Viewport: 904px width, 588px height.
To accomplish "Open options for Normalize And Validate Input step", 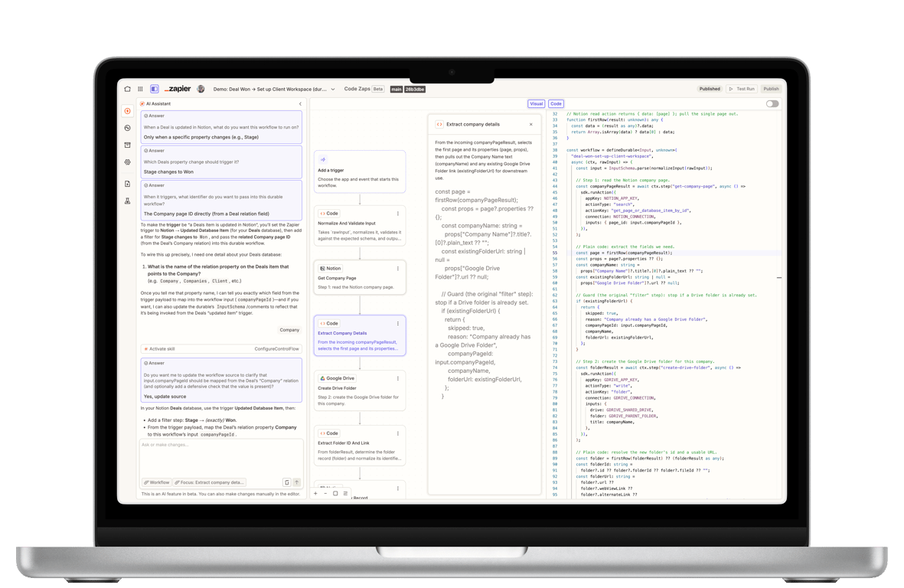I will click(x=398, y=214).
